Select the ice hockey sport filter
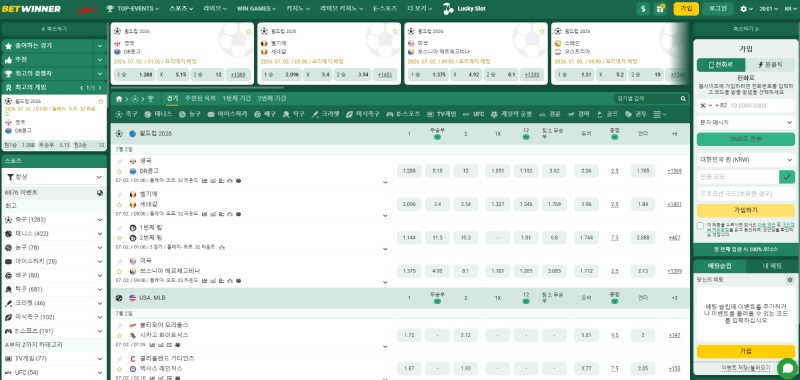Viewport: 800px width, 380px height. (x=228, y=114)
